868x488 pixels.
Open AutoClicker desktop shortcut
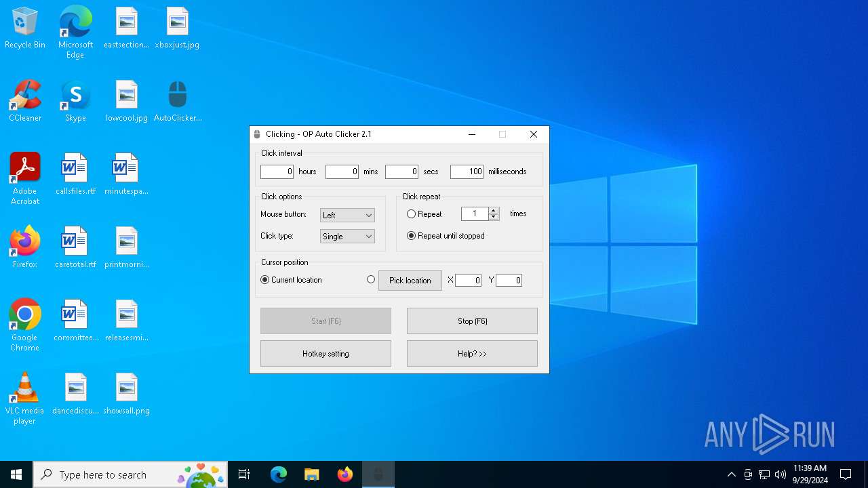tap(178, 101)
